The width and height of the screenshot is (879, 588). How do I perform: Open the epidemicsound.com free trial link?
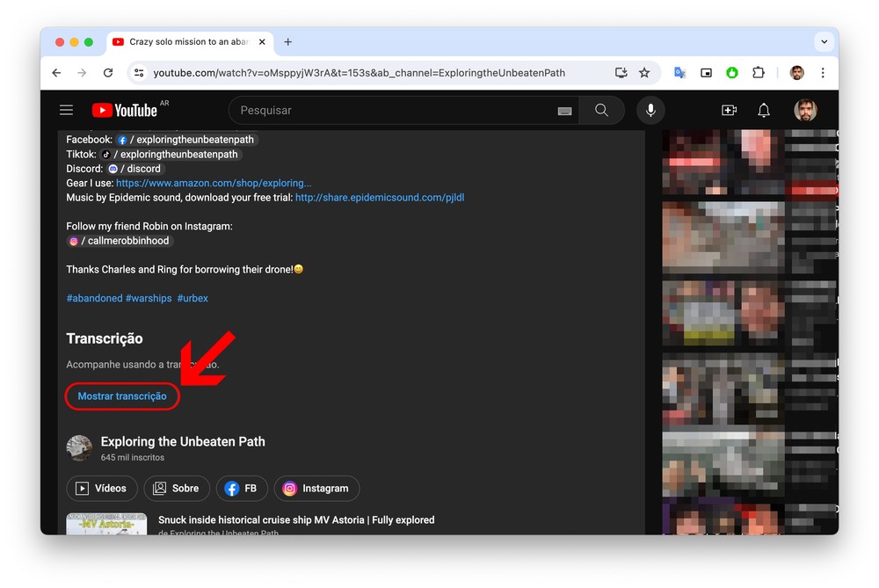click(380, 198)
